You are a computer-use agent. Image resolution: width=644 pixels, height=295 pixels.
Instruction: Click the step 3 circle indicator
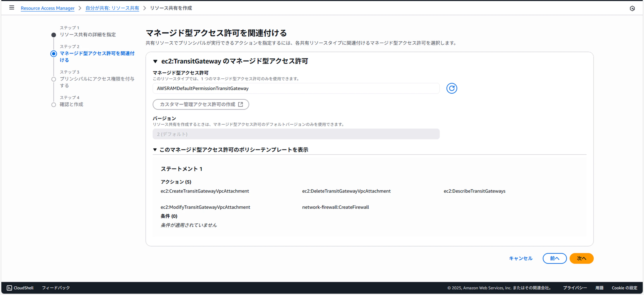tap(53, 79)
